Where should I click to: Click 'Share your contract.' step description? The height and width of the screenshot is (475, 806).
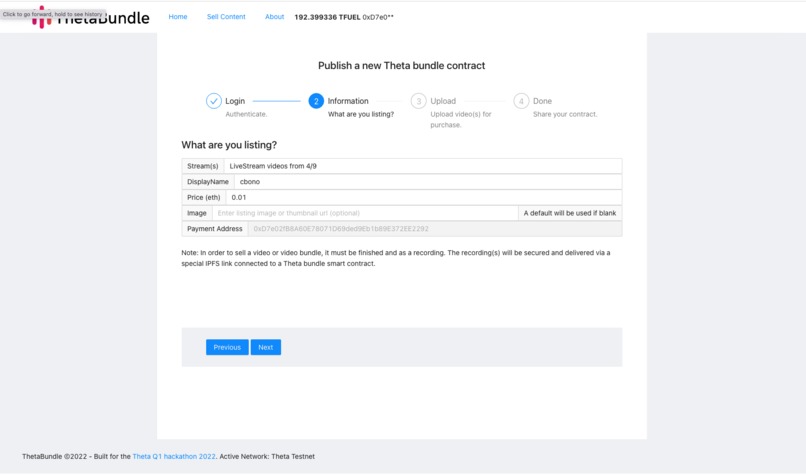click(565, 114)
